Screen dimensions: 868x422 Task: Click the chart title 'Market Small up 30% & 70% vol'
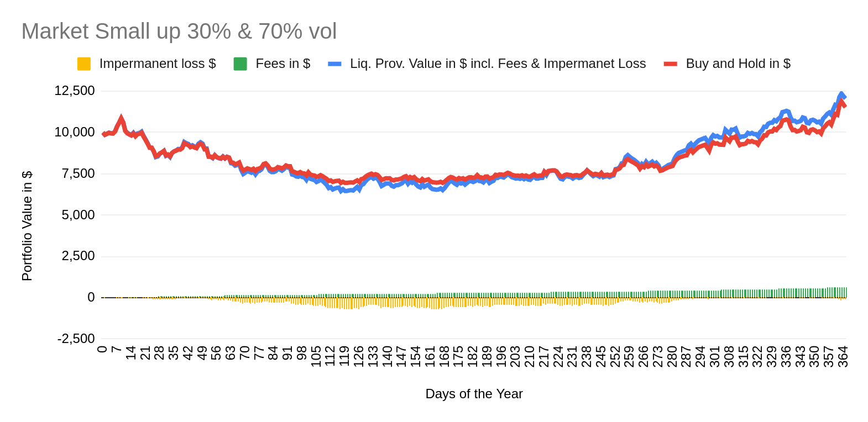[179, 31]
